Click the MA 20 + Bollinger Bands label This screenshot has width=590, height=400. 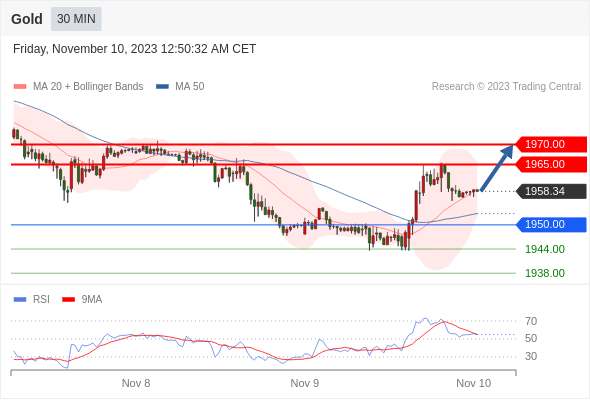88,87
